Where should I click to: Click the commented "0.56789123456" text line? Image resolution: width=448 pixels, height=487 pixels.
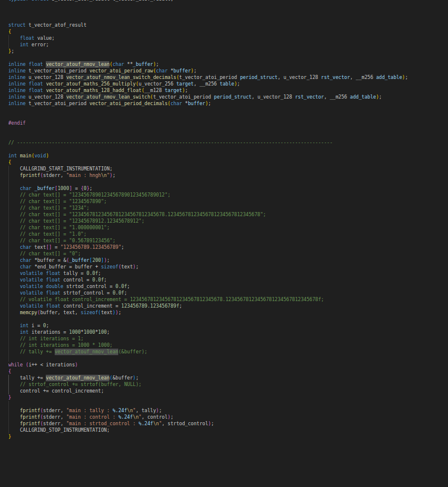67,241
